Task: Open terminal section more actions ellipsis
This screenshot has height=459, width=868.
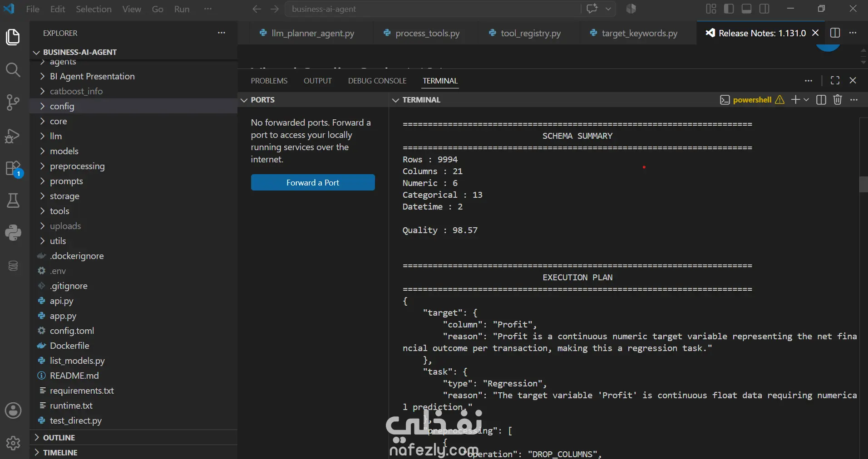Action: (x=854, y=100)
